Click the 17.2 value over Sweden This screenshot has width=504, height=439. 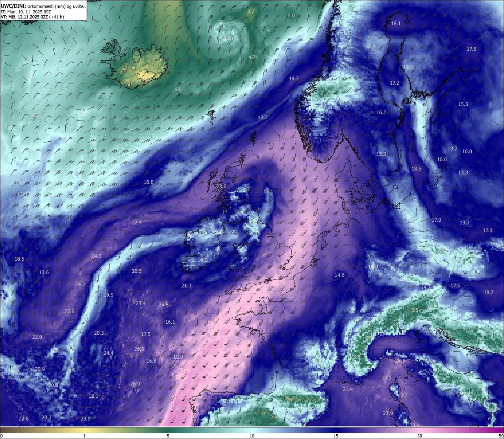click(x=395, y=83)
